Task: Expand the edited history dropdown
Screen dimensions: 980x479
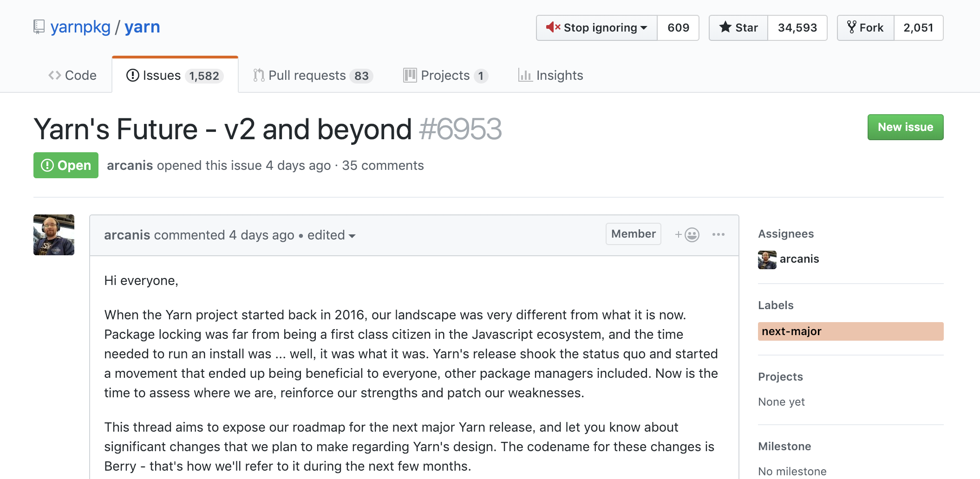Action: coord(332,235)
